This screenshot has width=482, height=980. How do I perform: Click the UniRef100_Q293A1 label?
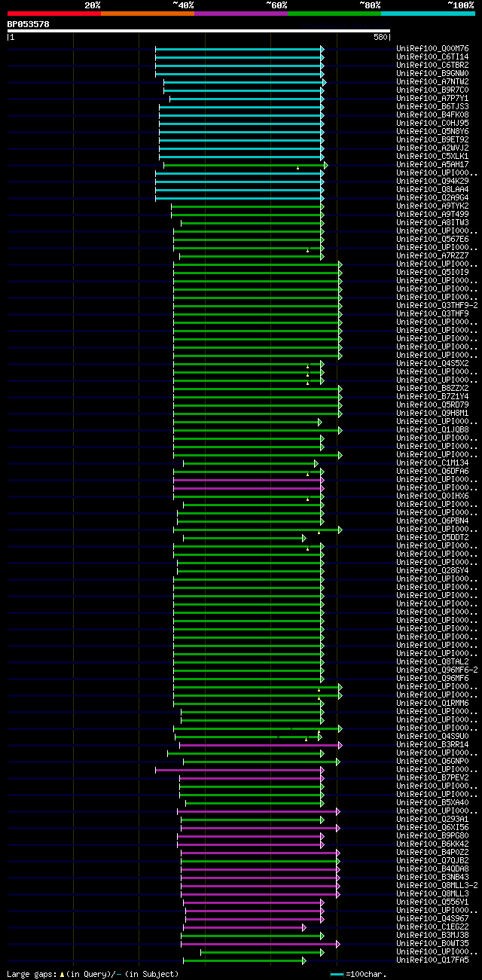(432, 820)
